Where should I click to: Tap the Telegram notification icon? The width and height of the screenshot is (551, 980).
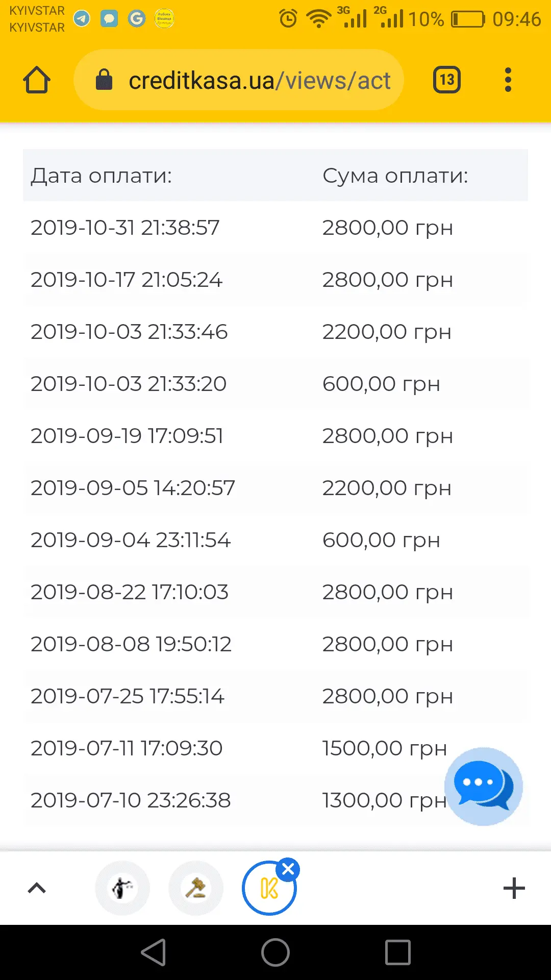pyautogui.click(x=82, y=19)
